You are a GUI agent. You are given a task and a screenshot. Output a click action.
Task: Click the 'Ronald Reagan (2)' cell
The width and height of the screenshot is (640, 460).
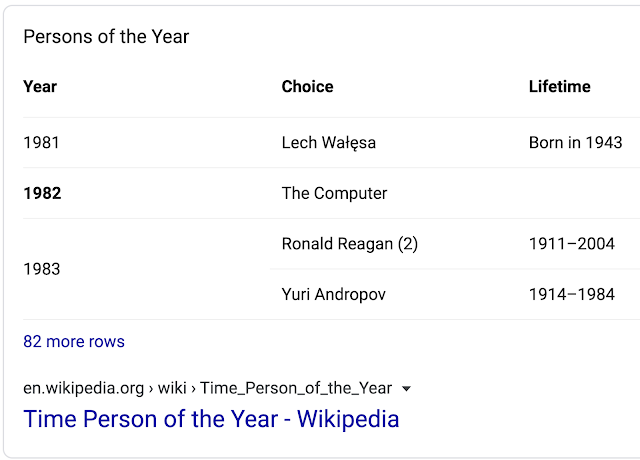(x=350, y=244)
